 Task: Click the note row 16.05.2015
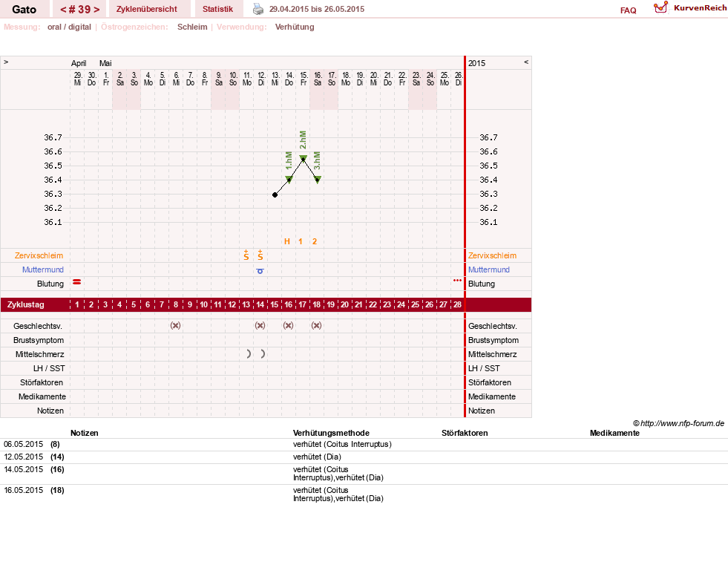pyautogui.click(x=364, y=494)
